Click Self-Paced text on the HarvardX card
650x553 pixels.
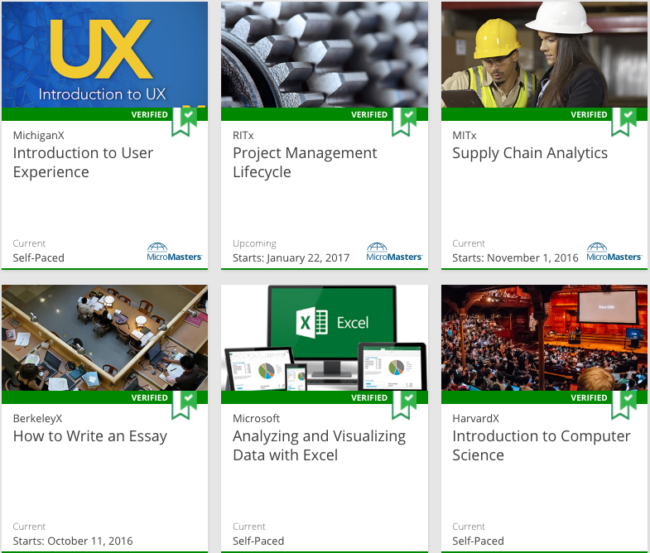click(478, 541)
